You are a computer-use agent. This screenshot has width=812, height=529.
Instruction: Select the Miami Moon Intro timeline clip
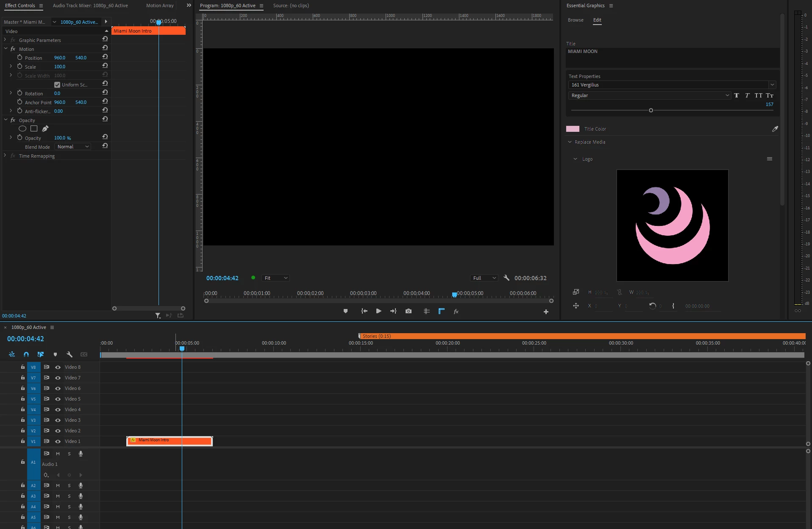pos(170,441)
